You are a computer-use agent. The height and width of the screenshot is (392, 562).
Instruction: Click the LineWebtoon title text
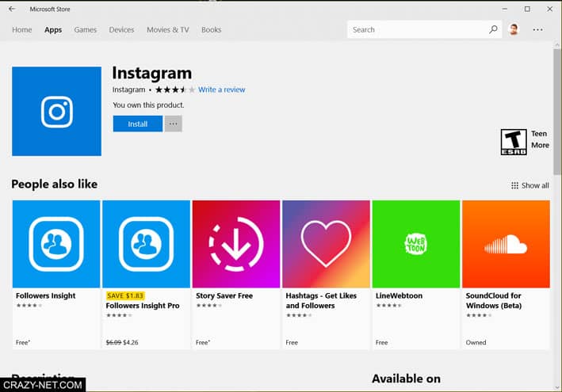(x=399, y=295)
